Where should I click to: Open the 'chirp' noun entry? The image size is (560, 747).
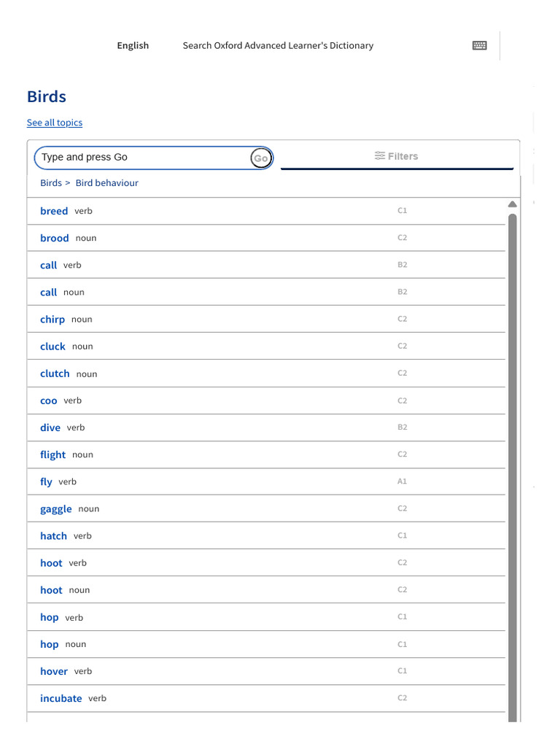[x=52, y=320]
